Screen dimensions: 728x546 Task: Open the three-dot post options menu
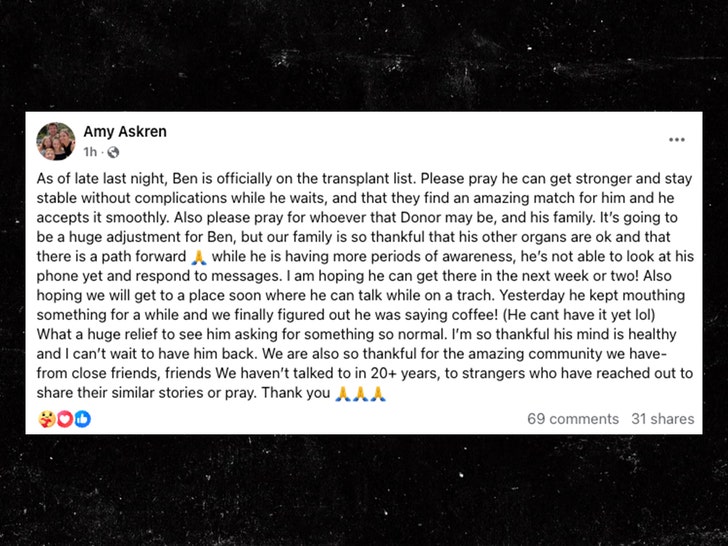(x=677, y=140)
